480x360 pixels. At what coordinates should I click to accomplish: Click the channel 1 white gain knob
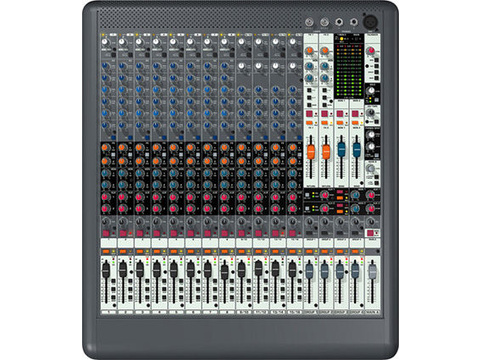tap(105, 42)
